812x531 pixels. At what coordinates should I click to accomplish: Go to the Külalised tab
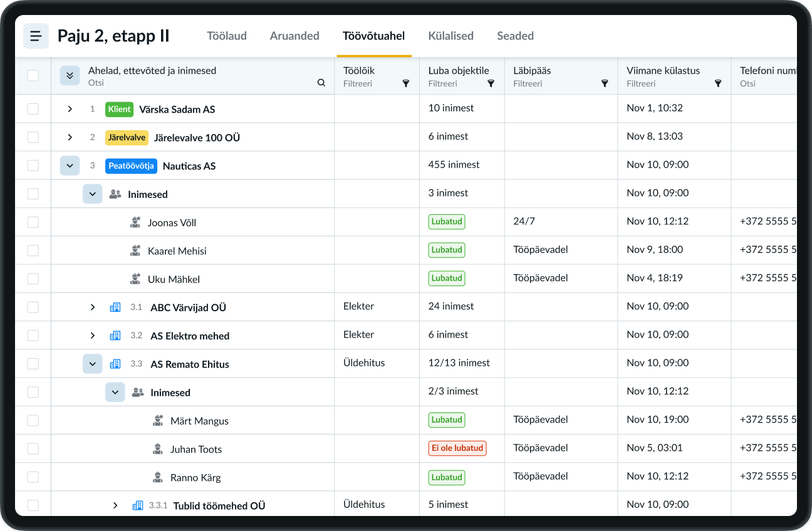coord(450,36)
